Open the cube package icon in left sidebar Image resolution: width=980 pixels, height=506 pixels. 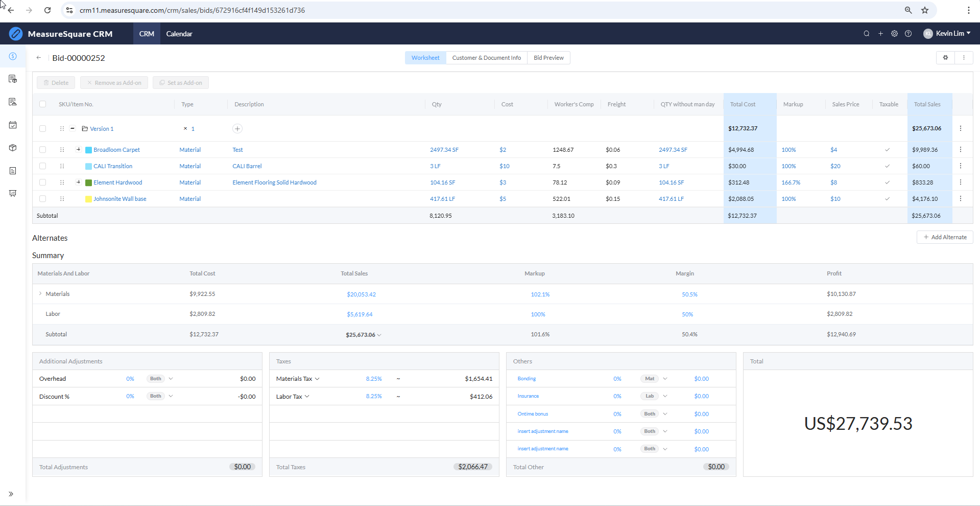pos(13,148)
